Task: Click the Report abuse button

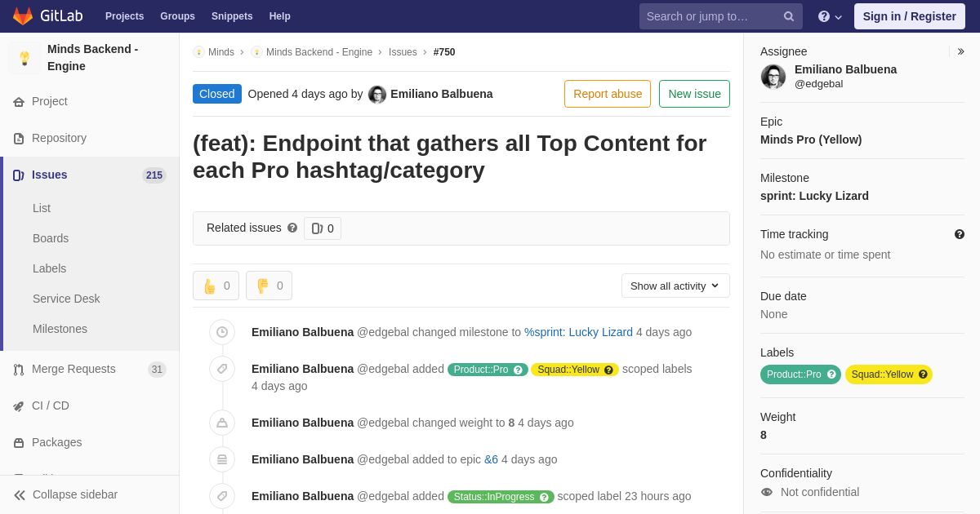Action: coord(607,94)
